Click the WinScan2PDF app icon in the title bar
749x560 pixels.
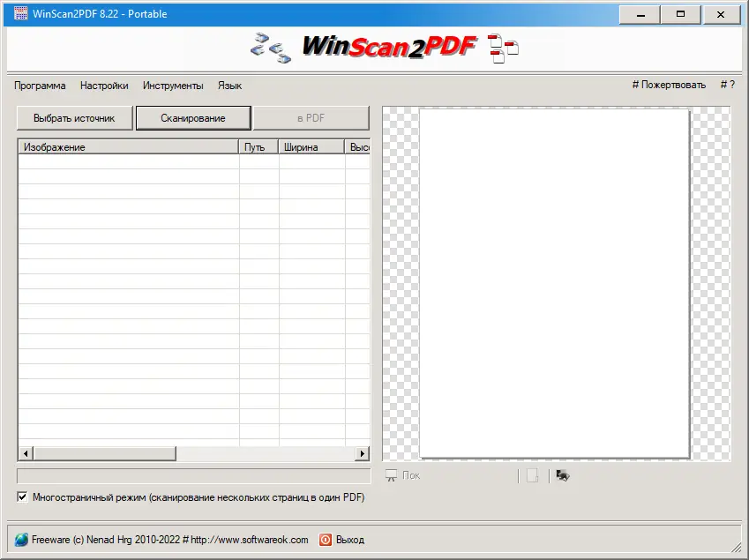(x=20, y=14)
